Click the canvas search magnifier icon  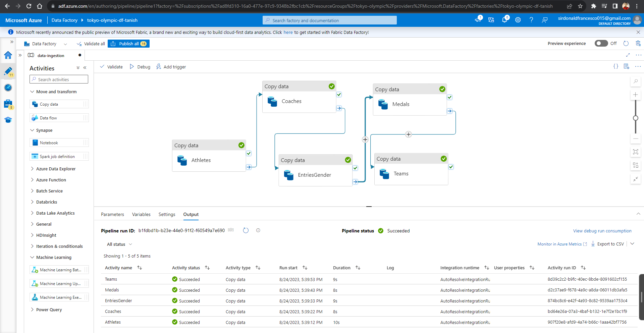pos(636,81)
